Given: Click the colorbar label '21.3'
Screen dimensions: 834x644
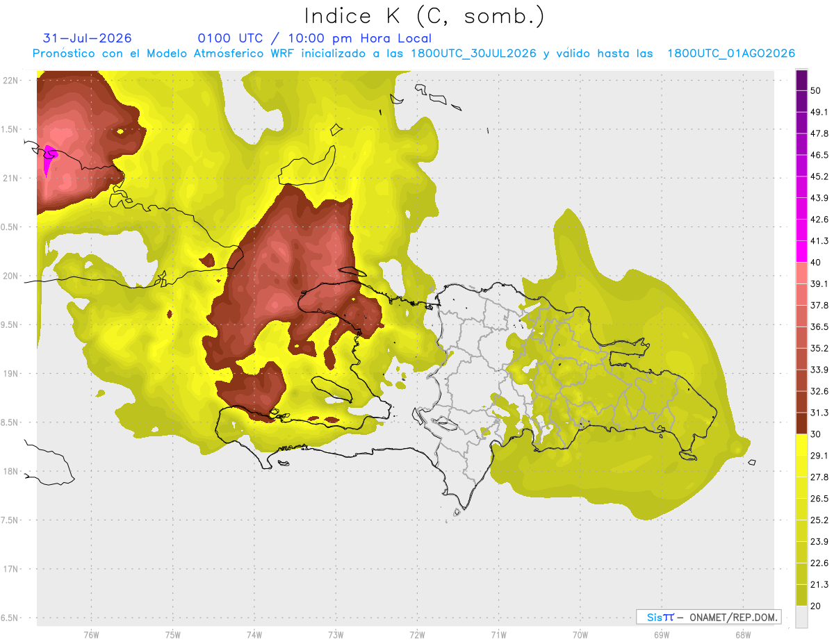Looking at the screenshot, I should [819, 584].
